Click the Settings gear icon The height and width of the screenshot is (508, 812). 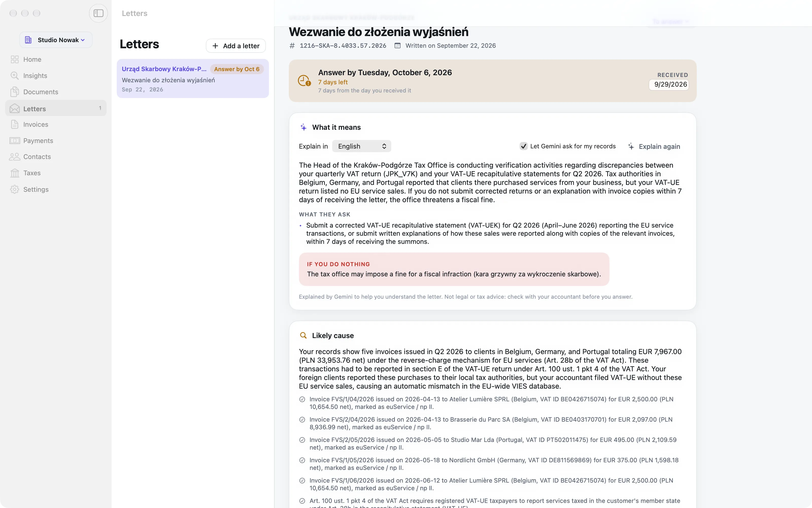14,189
